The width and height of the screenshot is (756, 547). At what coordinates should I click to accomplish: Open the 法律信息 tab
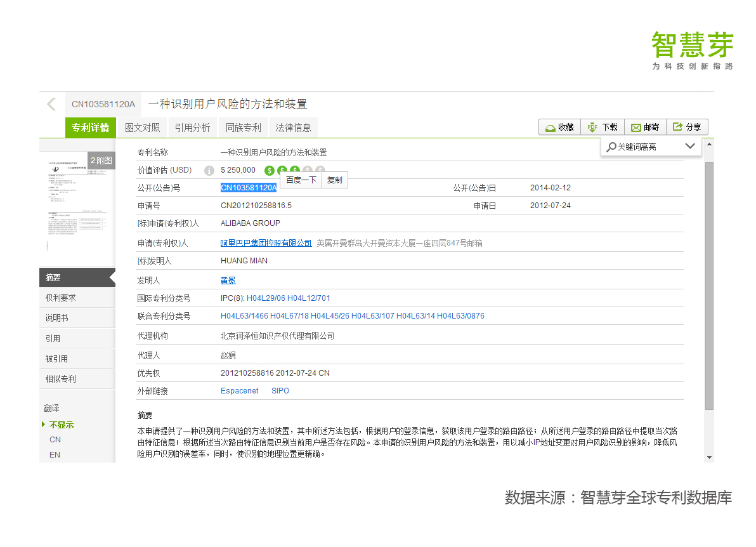pos(293,128)
